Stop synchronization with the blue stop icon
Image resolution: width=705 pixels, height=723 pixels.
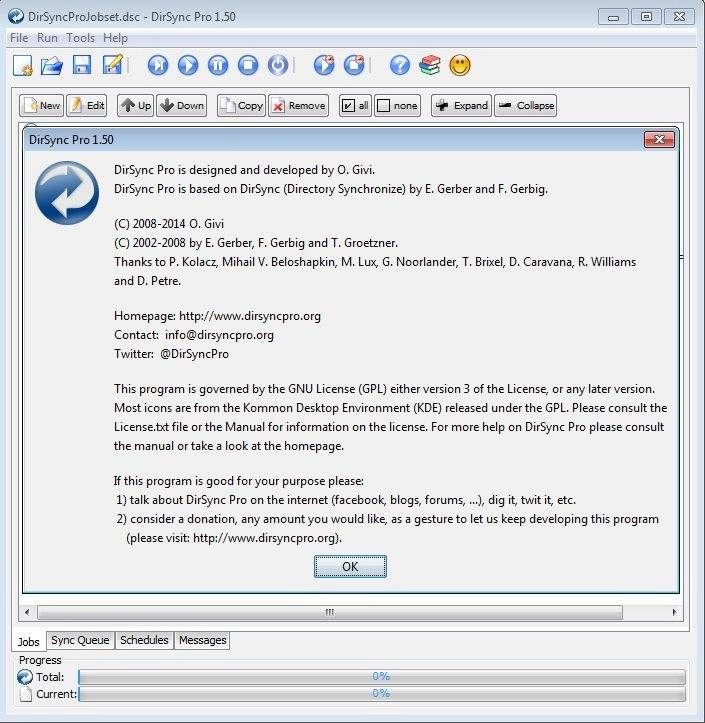coord(248,65)
